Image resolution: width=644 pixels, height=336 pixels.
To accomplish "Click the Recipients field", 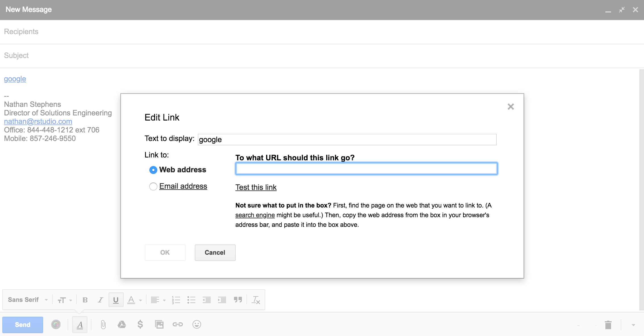I will 322,32.
